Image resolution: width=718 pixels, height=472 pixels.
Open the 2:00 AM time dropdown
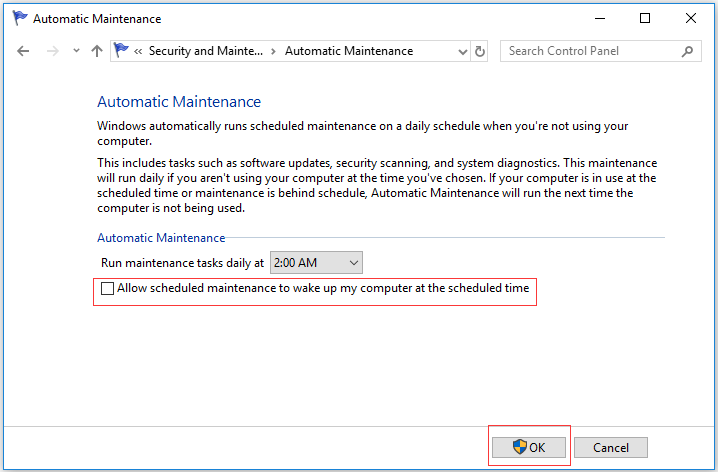[316, 262]
